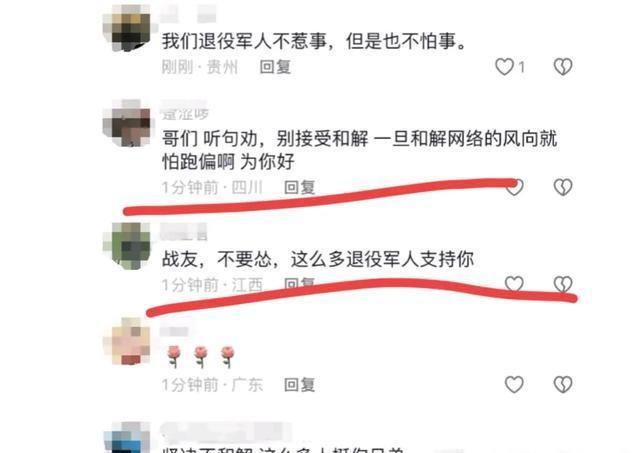Reply to the 贵州 comment
Image resolution: width=640 pixels, height=453 pixels.
tap(275, 67)
